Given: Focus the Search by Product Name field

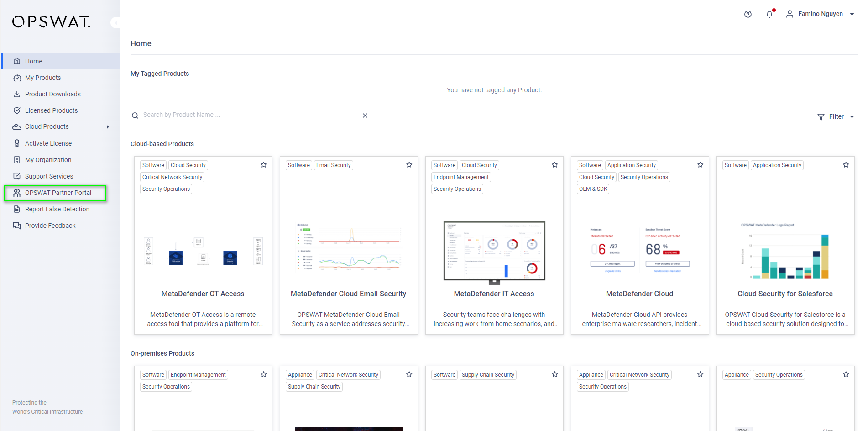Looking at the screenshot, I should coord(251,115).
